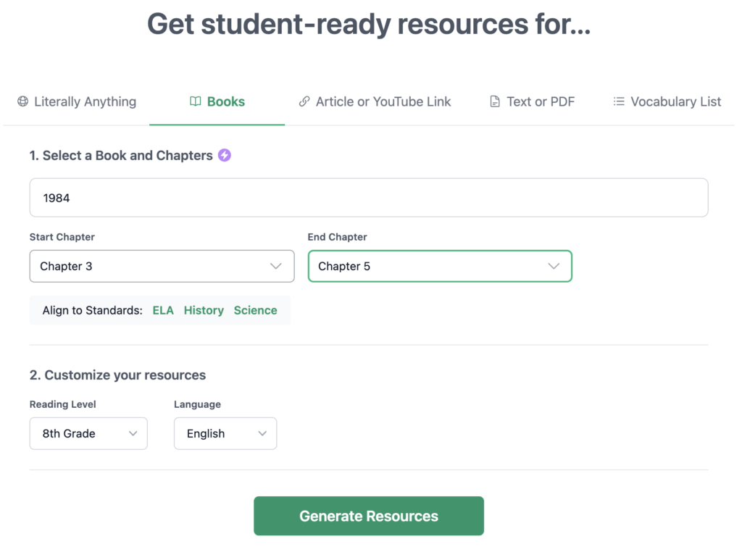Click the chevron in English selector
The width and height of the screenshot is (742, 560).
262,433
